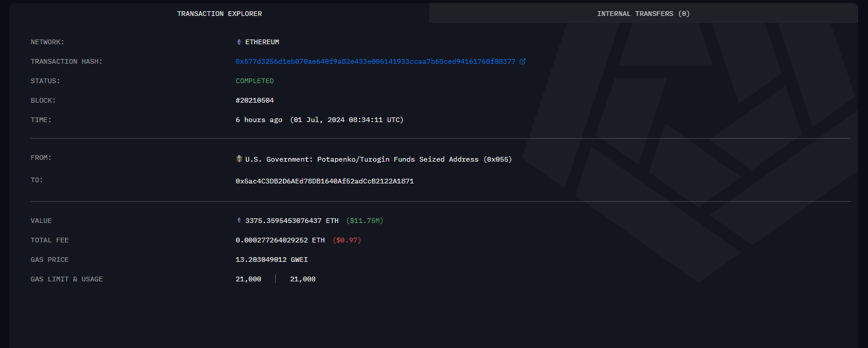Select the gas price 13.203049012 GWEI

coord(272,260)
